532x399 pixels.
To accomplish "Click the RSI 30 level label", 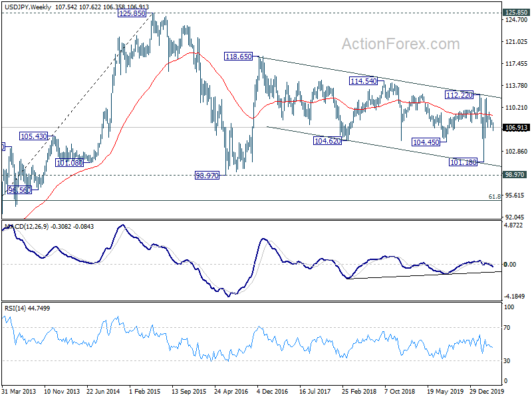I will pyautogui.click(x=507, y=361).
